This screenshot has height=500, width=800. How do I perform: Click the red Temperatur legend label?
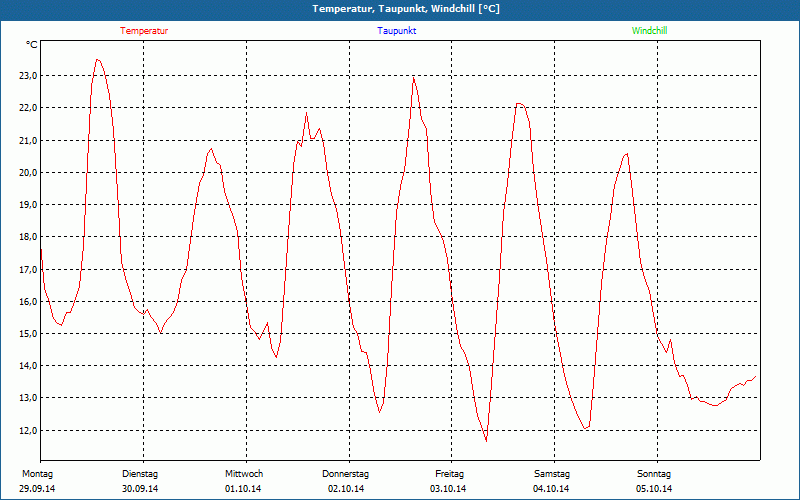[144, 31]
